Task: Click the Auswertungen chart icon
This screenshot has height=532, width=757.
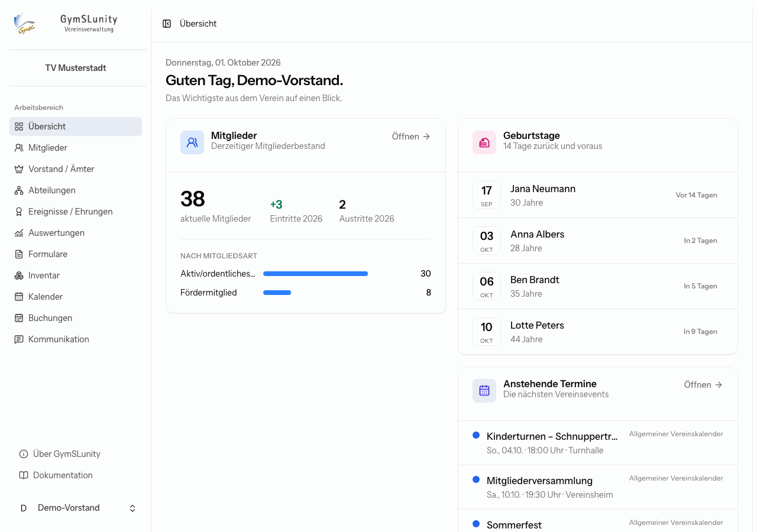Action: (19, 233)
